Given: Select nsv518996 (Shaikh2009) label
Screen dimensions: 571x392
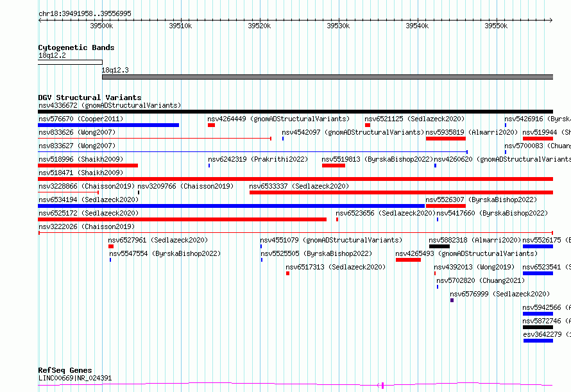Looking at the screenshot, I should coord(81,159).
